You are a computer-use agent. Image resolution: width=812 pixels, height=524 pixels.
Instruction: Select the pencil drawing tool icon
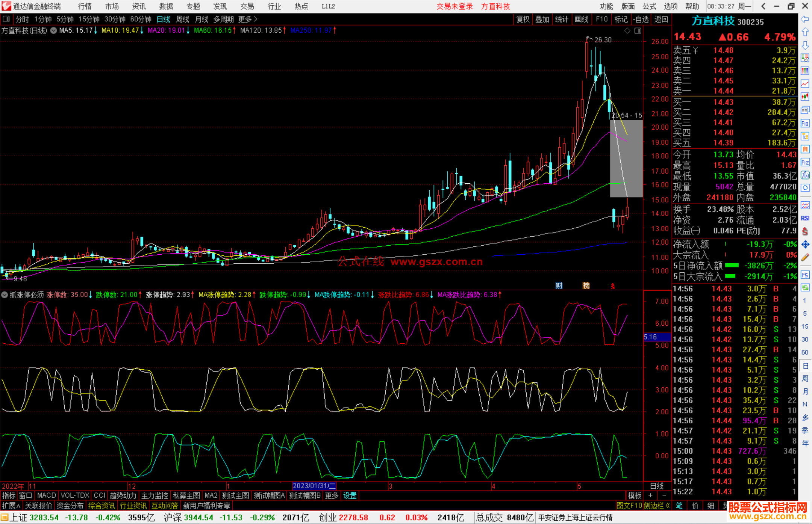pyautogui.click(x=805, y=257)
